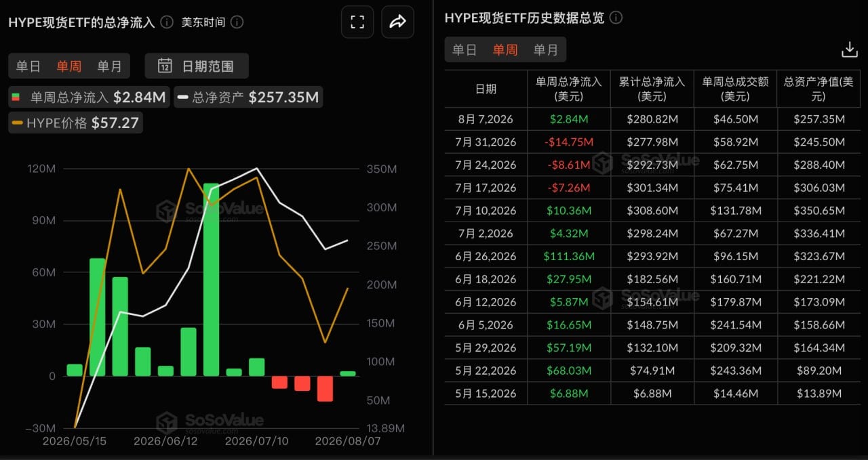
Task: Select 单日 tab above the chart
Action: pyautogui.click(x=28, y=66)
